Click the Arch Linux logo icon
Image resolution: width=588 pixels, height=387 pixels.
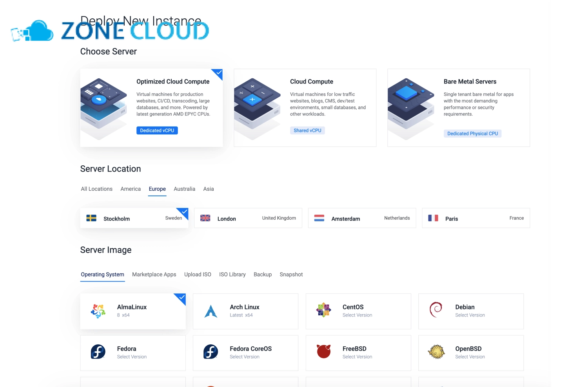pyautogui.click(x=211, y=311)
